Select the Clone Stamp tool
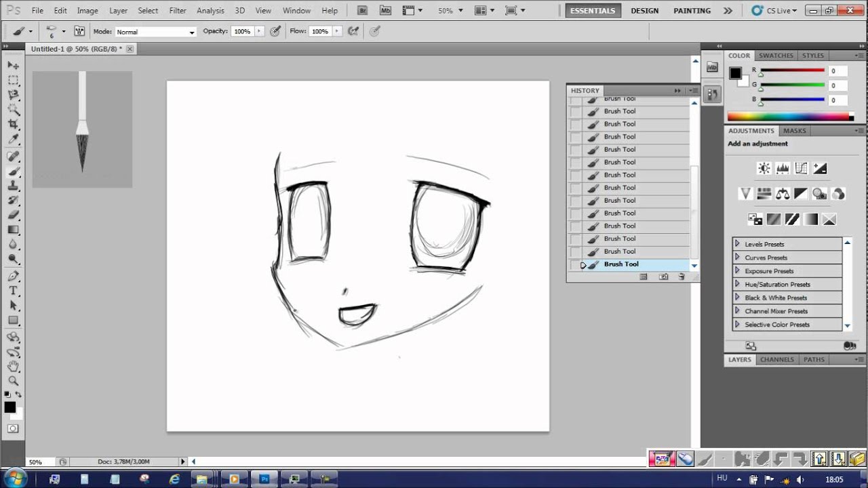868x488 pixels. click(x=13, y=186)
